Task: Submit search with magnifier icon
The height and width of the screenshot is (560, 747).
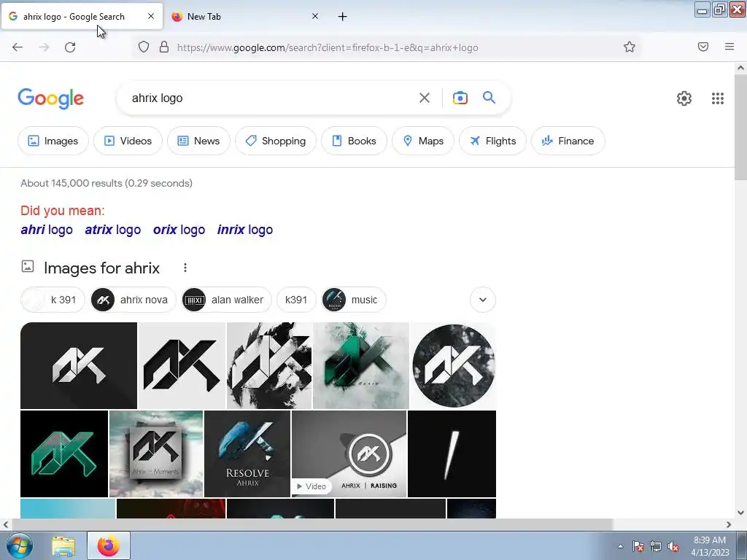Action: tap(489, 98)
